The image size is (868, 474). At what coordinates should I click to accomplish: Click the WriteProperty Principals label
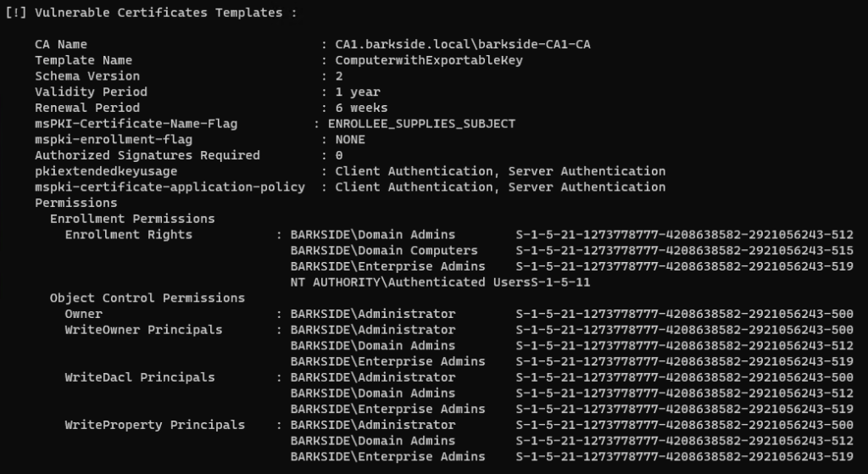(154, 425)
